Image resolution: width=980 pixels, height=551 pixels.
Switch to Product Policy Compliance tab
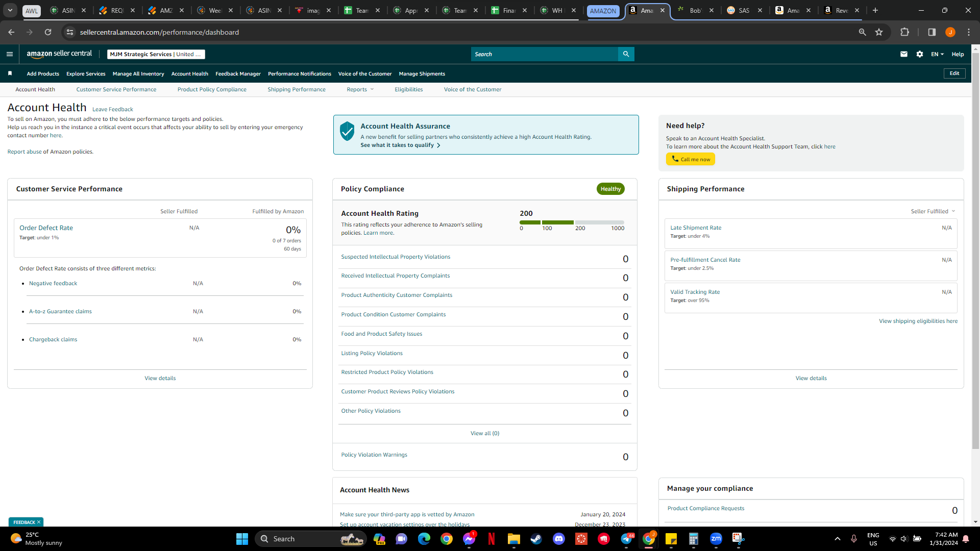coord(212,89)
